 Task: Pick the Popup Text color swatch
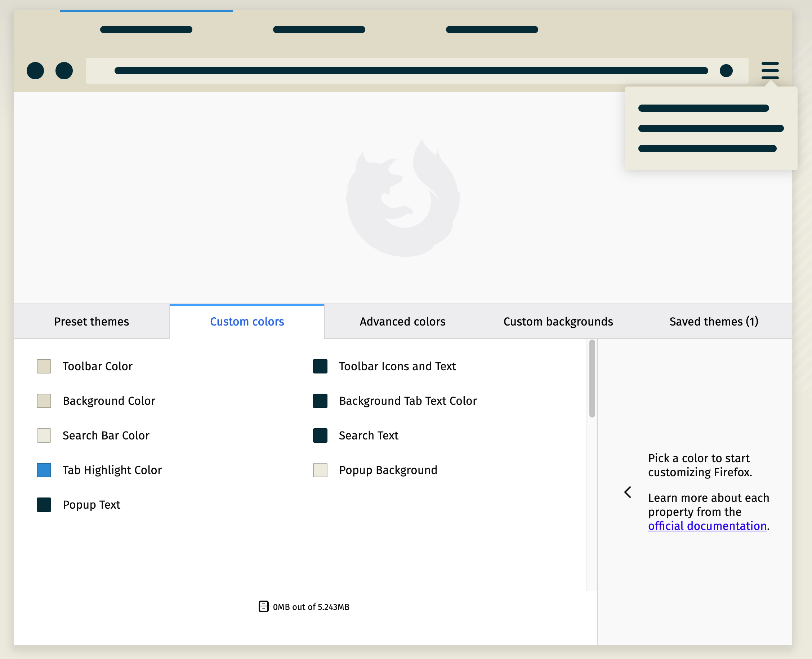(44, 505)
